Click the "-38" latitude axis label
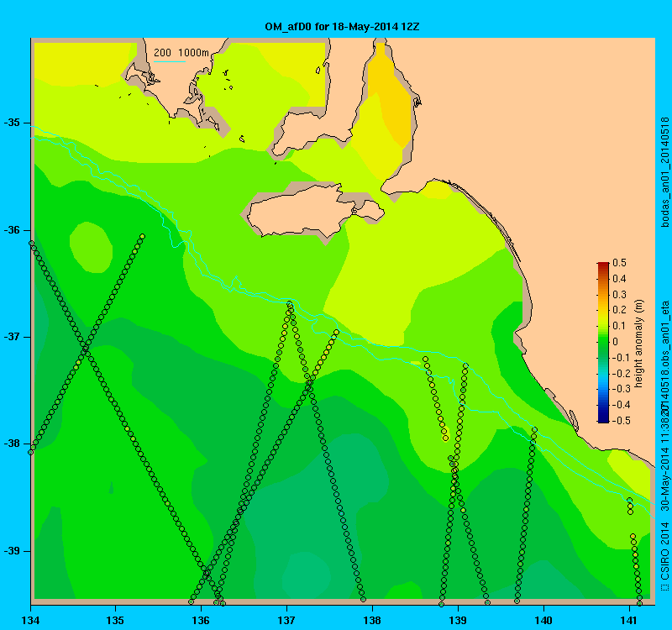The image size is (672, 630). 13,444
